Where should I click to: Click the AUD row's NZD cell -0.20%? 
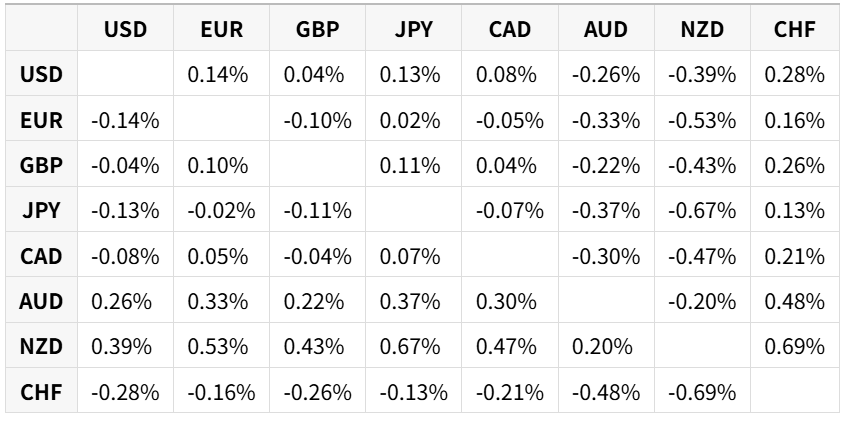coord(702,300)
